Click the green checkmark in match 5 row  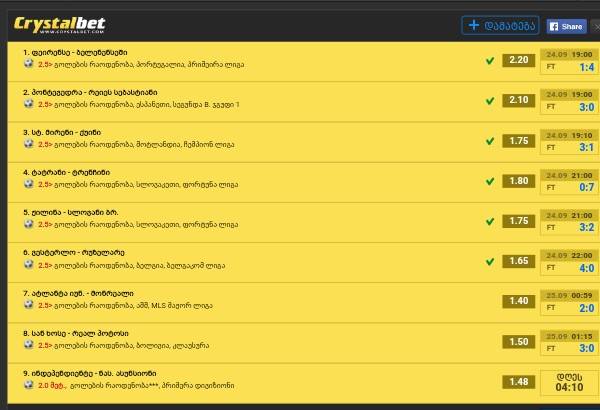[x=490, y=221]
